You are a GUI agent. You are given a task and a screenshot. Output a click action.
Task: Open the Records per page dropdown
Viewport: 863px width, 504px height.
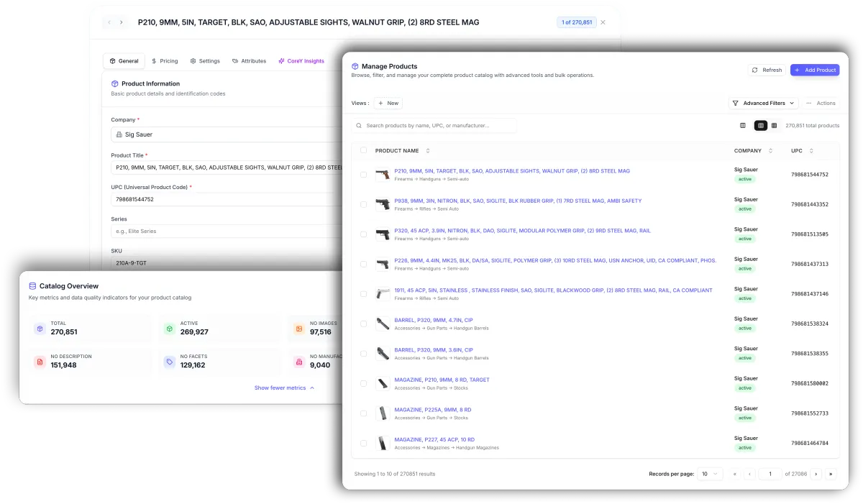(711, 474)
